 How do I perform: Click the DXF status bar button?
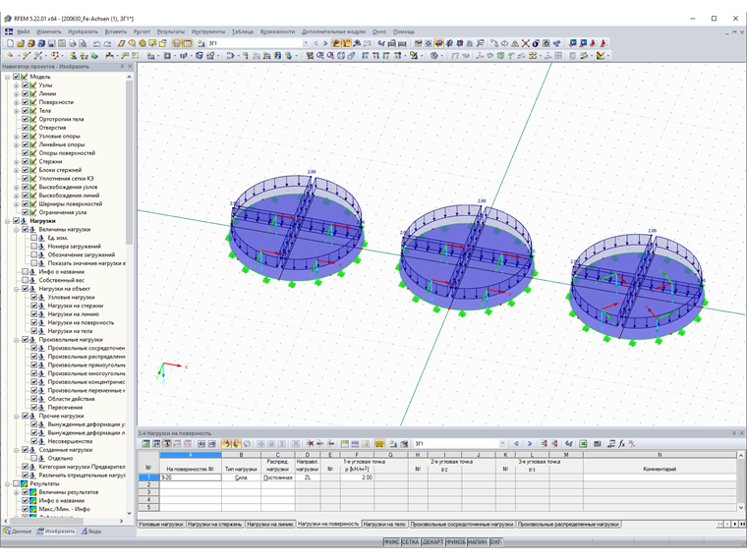click(x=495, y=542)
